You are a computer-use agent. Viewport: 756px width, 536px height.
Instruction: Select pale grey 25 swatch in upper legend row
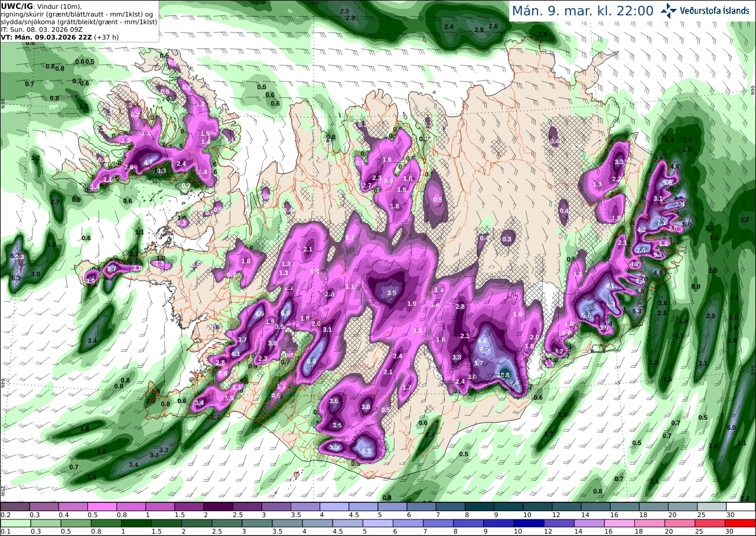click(x=712, y=506)
